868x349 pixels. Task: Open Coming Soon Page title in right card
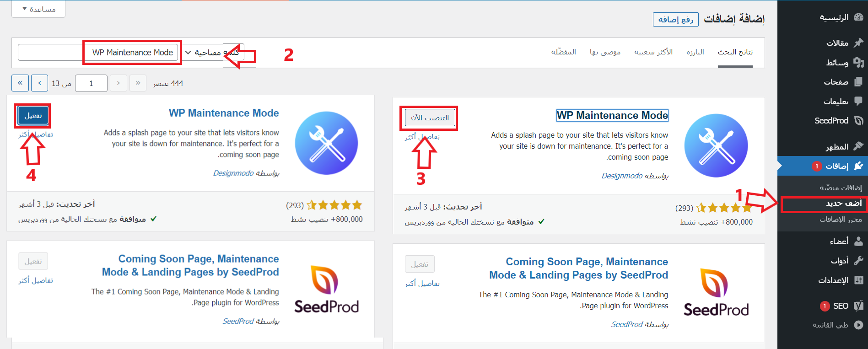click(578, 268)
